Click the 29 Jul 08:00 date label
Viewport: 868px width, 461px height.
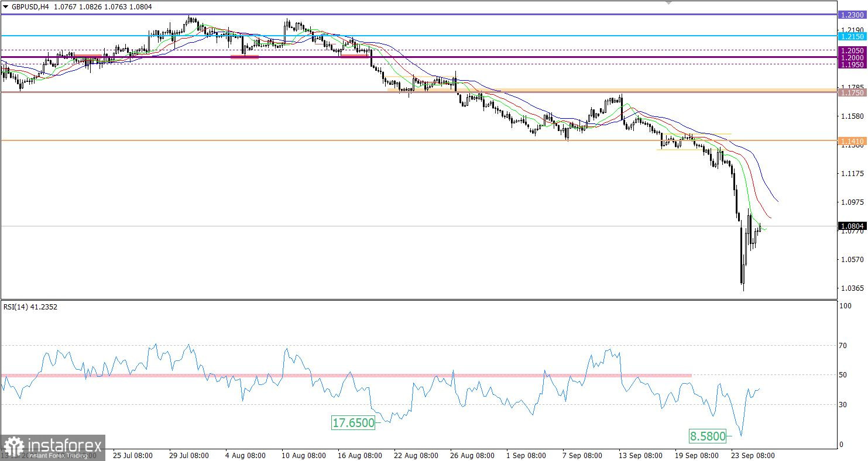[189, 455]
